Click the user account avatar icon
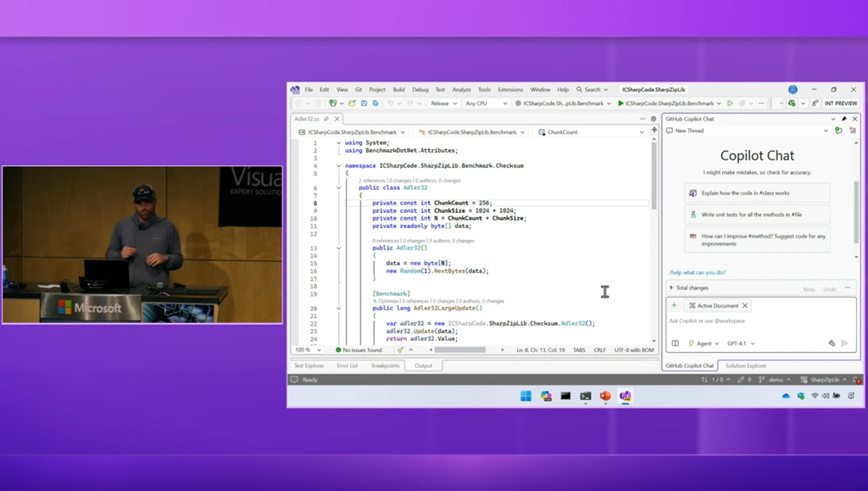 coord(793,90)
